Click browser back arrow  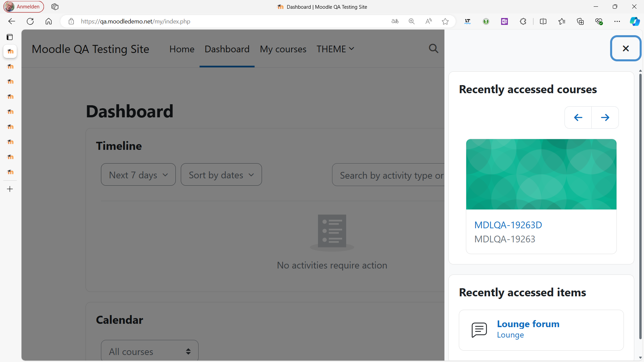12,21
